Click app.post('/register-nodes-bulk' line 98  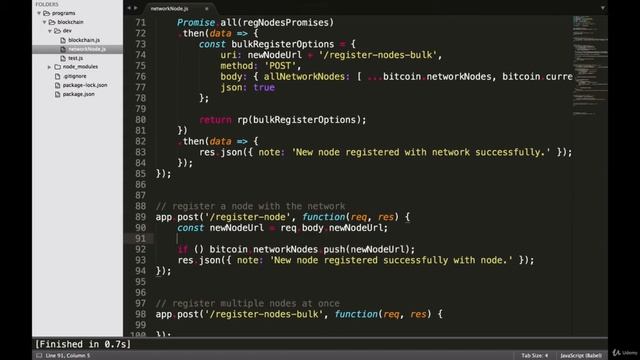[299, 314]
